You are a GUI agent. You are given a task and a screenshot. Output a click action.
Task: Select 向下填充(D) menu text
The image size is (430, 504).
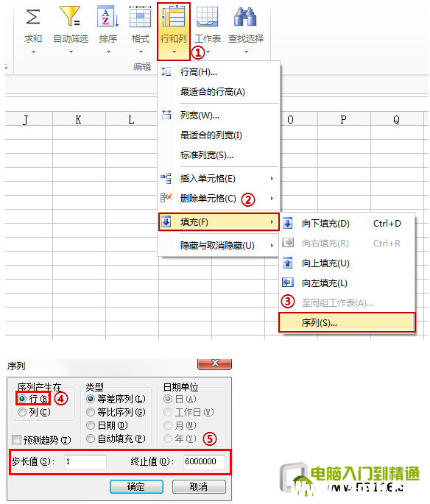click(x=325, y=224)
